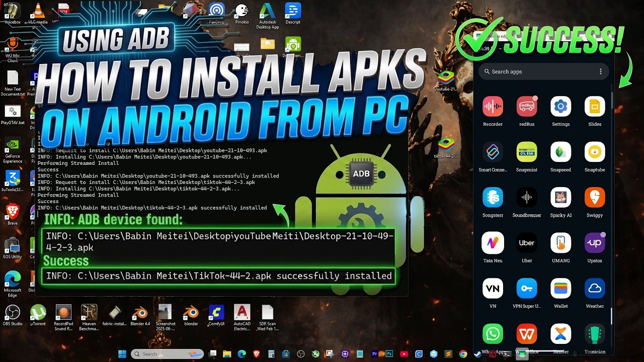Select the VLC media player shortcut

click(38, 14)
